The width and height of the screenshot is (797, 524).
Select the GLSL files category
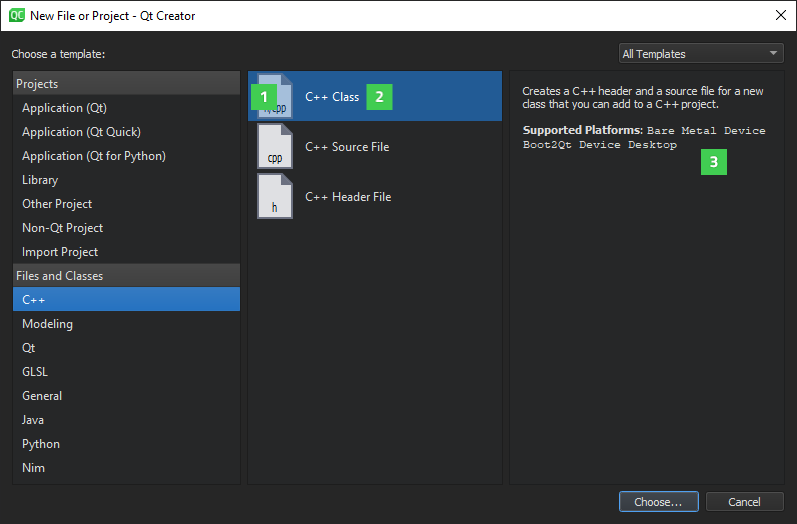point(35,372)
